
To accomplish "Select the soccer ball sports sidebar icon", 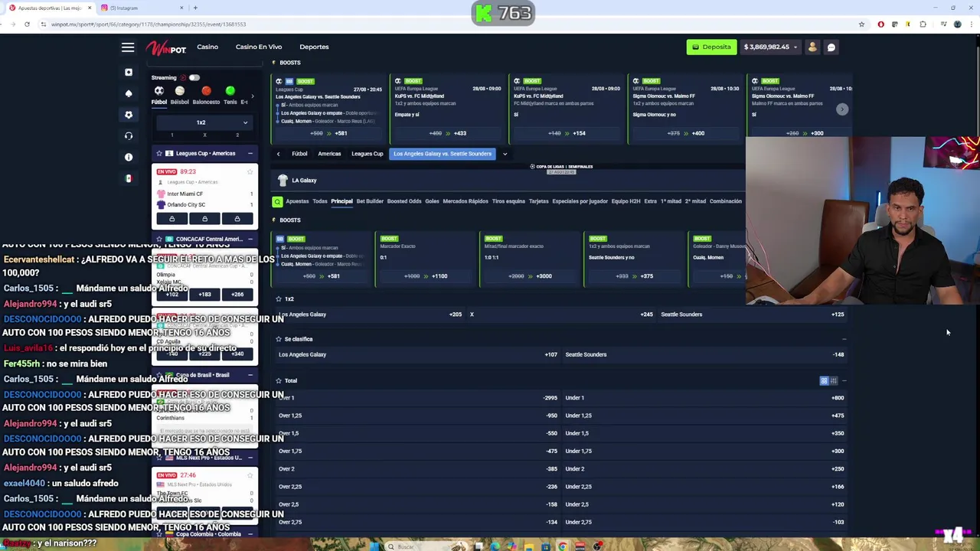I will tap(129, 115).
